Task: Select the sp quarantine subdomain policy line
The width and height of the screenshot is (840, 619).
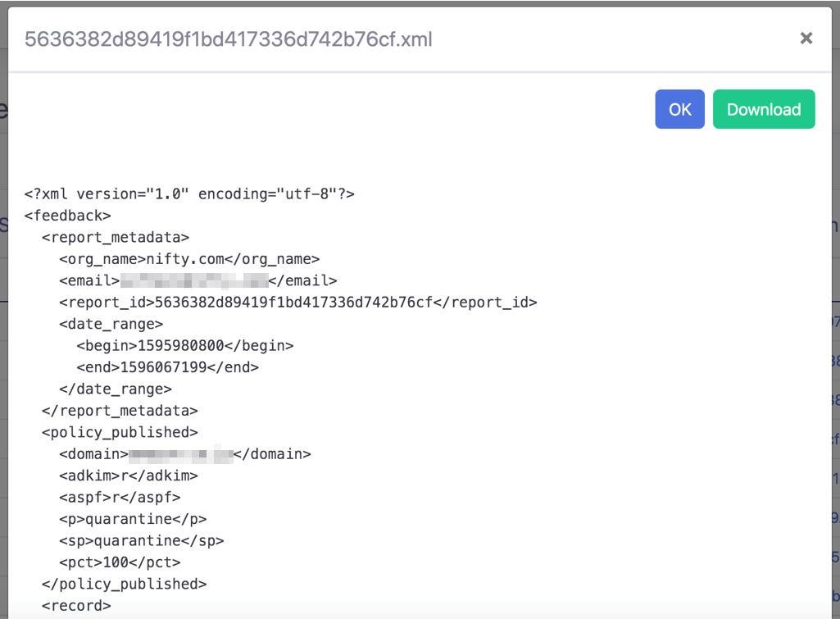Action: (x=142, y=540)
